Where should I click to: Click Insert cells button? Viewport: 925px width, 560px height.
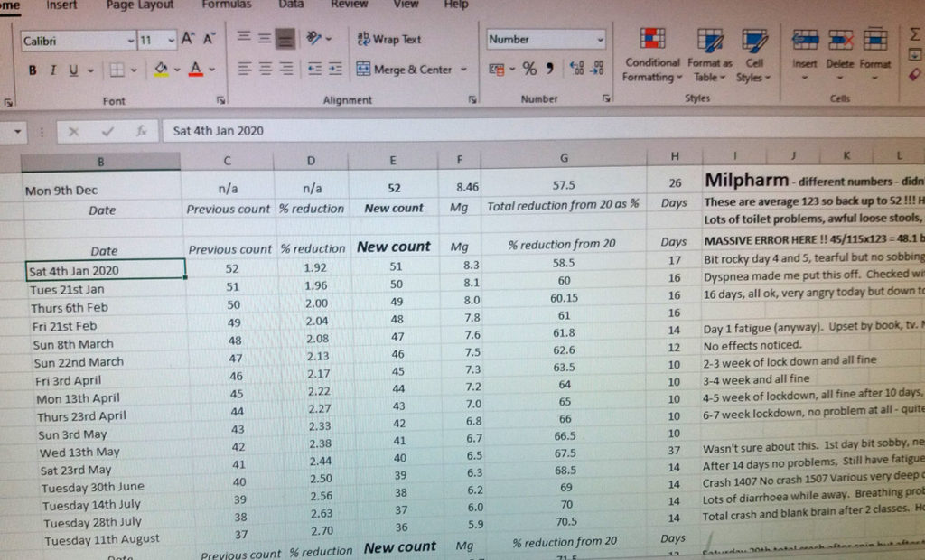coord(805,53)
